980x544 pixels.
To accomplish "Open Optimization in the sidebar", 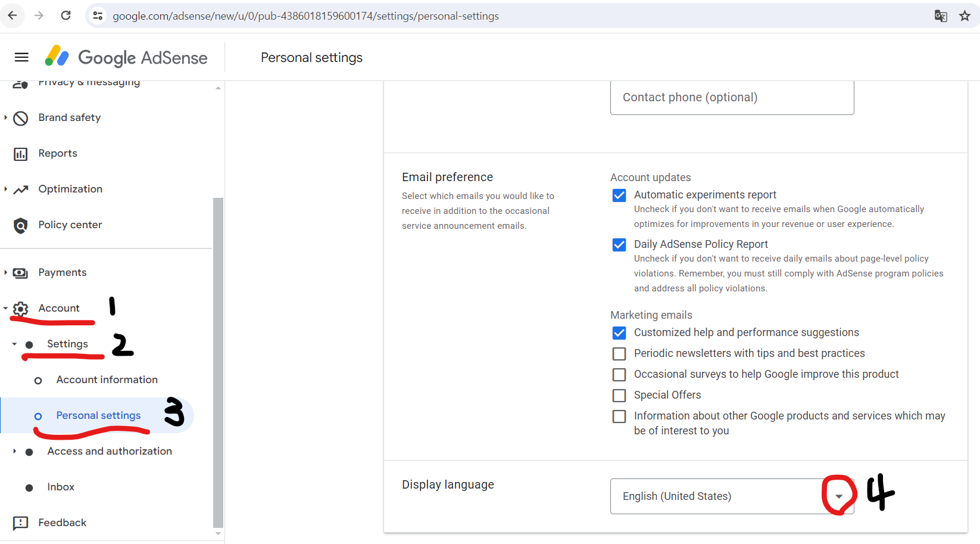I will tap(70, 189).
